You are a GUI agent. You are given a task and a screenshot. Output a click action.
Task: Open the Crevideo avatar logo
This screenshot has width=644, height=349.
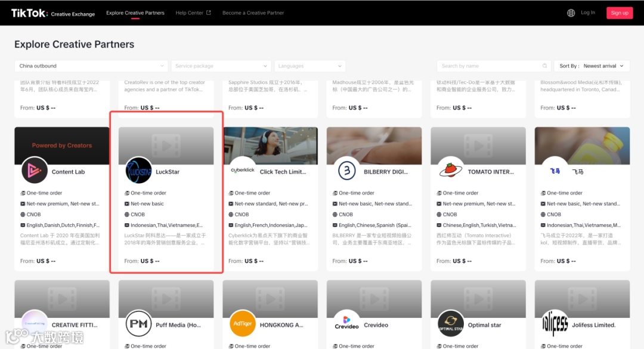[346, 323]
